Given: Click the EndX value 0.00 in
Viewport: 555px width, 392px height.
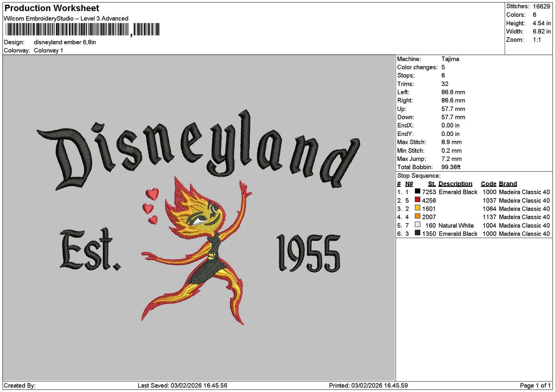Looking at the screenshot, I should (450, 126).
